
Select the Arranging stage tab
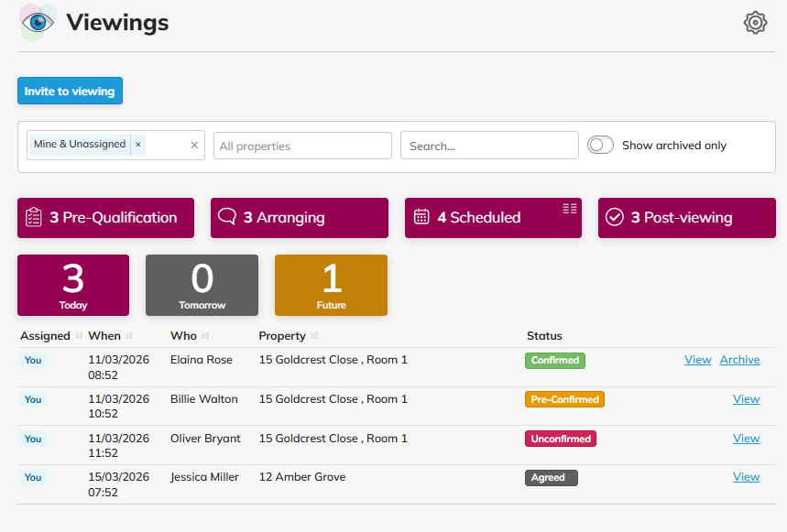click(x=299, y=218)
